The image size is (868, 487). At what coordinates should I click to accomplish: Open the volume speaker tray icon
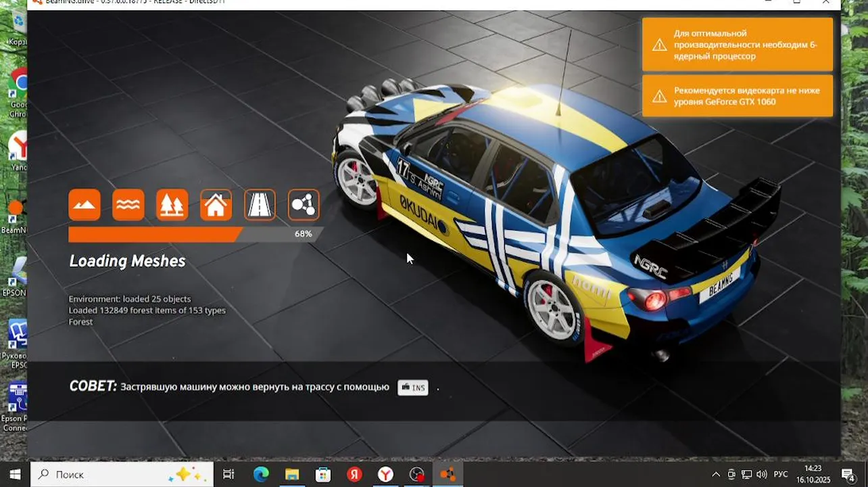pyautogui.click(x=762, y=474)
